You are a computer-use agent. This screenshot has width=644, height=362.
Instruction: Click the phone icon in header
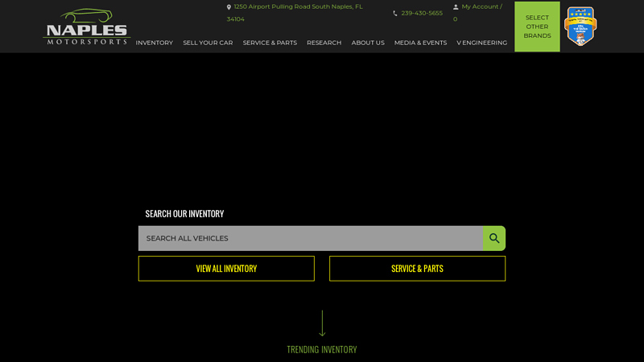point(394,14)
